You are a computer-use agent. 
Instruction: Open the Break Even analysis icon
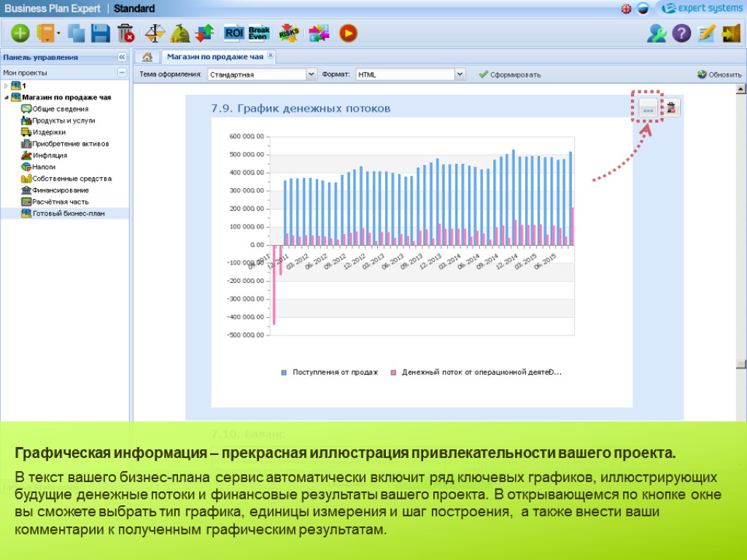click(x=259, y=33)
